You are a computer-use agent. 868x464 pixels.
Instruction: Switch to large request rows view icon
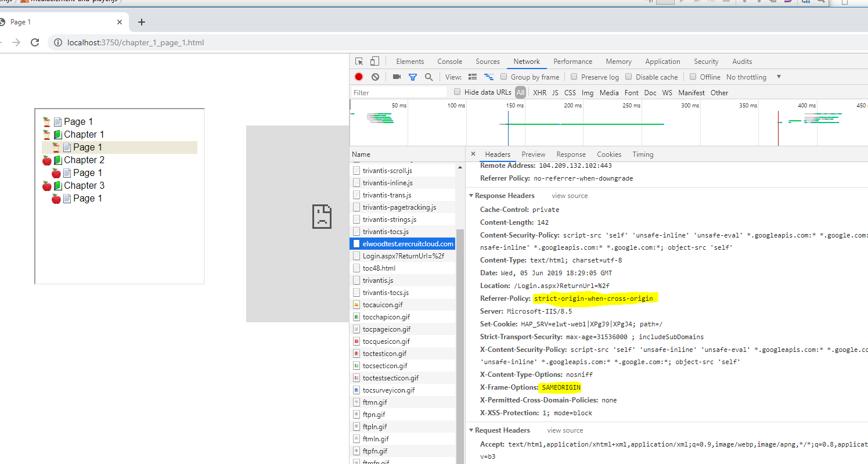coord(473,77)
